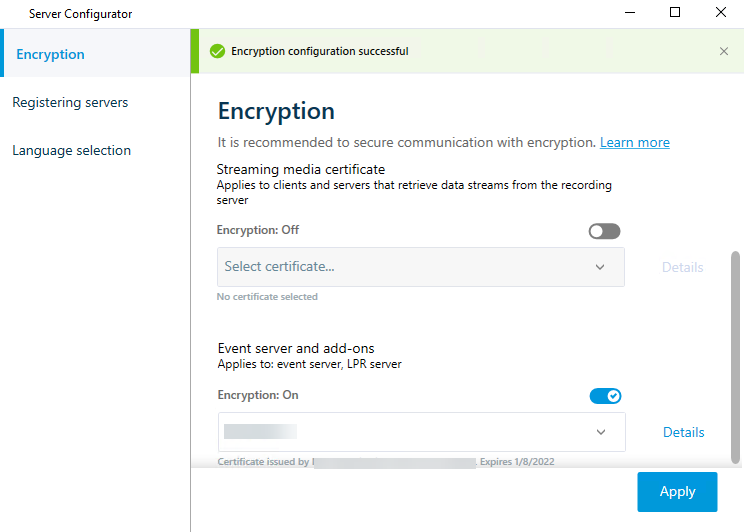Click the 'Encryption configuration successful' message text
746x532 pixels.
tap(319, 51)
